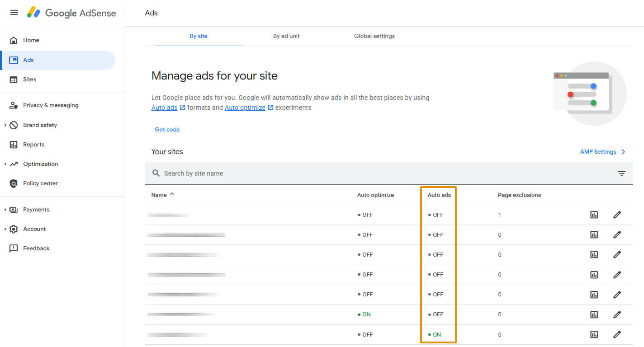Toggle Auto ads on for the second site
This screenshot has height=347, width=644.
point(438,234)
